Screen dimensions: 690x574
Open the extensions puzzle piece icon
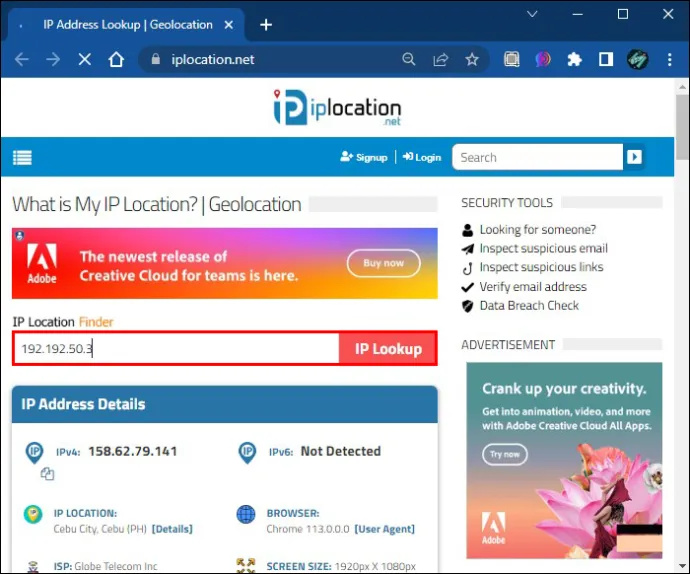pos(574,59)
